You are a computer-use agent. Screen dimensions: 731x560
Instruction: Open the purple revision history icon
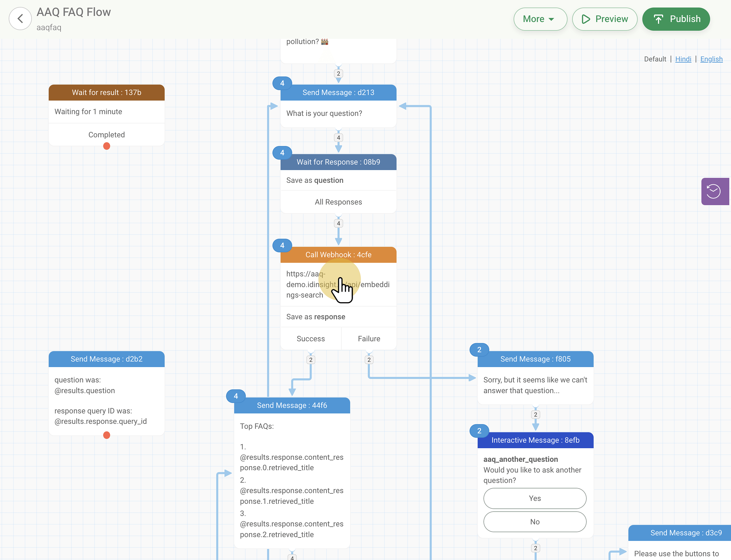(x=715, y=191)
